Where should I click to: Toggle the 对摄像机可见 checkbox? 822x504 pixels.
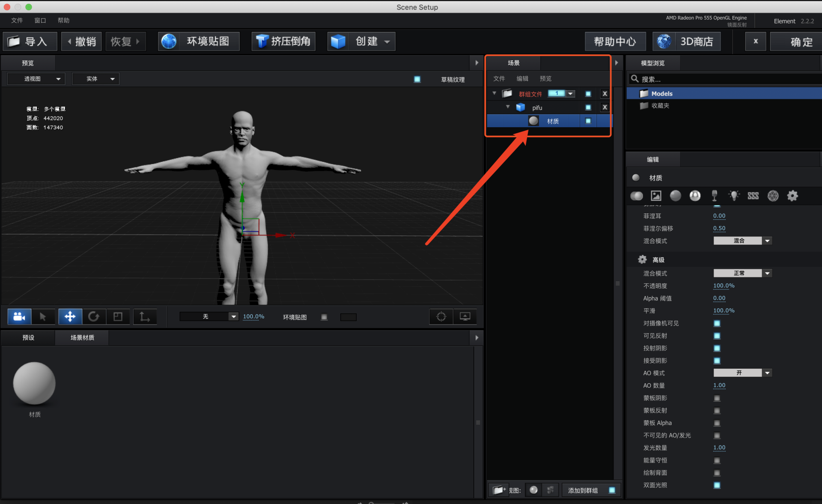coord(717,323)
